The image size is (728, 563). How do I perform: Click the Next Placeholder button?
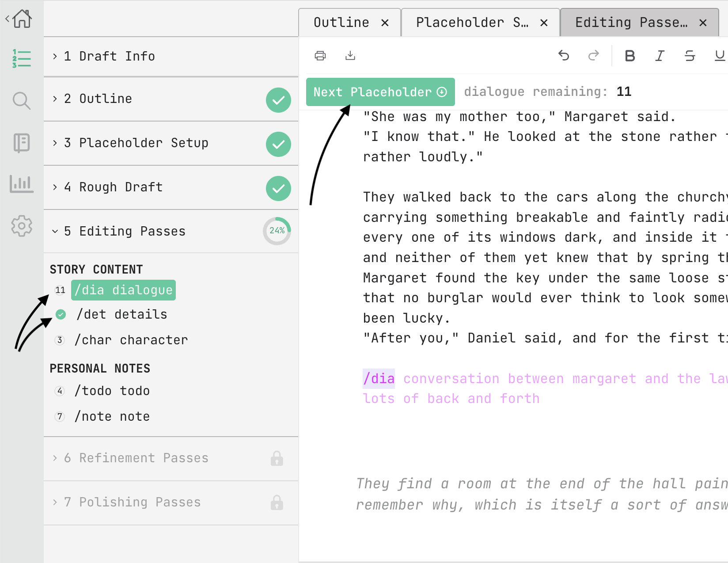click(380, 92)
